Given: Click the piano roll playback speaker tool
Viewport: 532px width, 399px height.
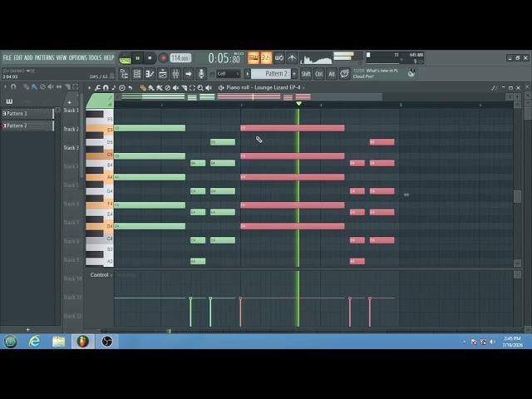Looking at the screenshot, I should (x=209, y=88).
